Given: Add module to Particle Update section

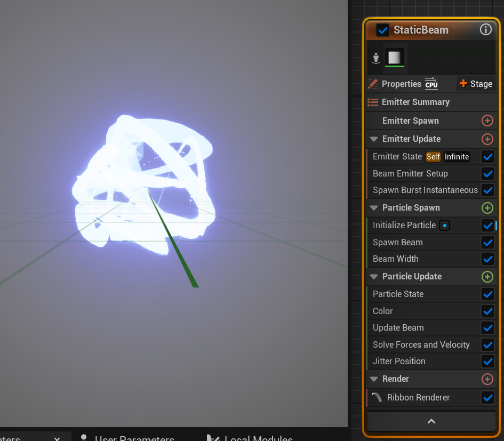Looking at the screenshot, I should tap(487, 277).
